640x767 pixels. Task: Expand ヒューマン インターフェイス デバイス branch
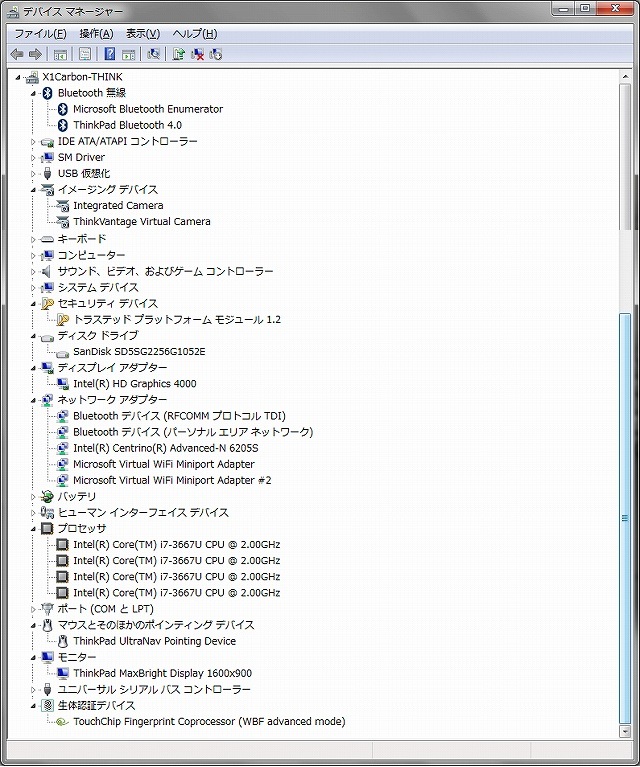pos(33,513)
